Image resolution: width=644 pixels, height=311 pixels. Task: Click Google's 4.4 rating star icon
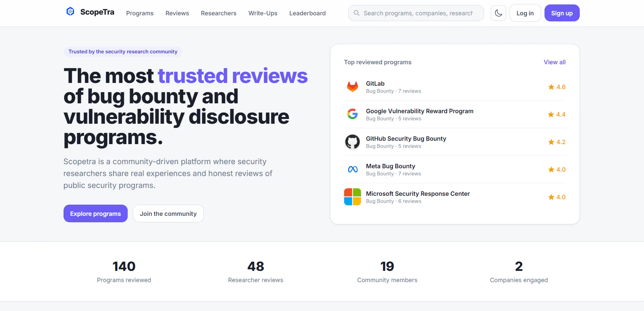click(551, 115)
